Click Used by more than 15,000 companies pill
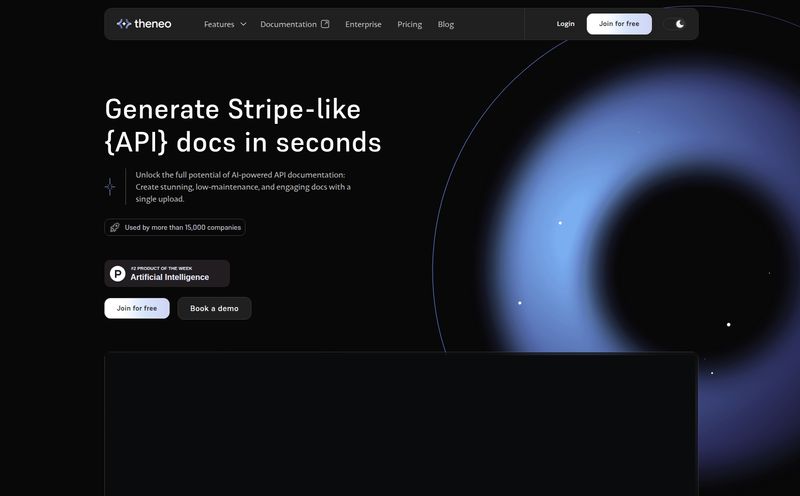Screen dimensions: 800x496 click(175, 228)
